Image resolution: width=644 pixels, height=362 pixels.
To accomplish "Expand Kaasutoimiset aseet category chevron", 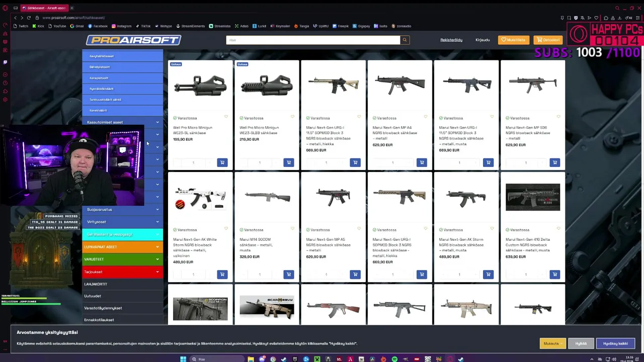I will coord(157,122).
